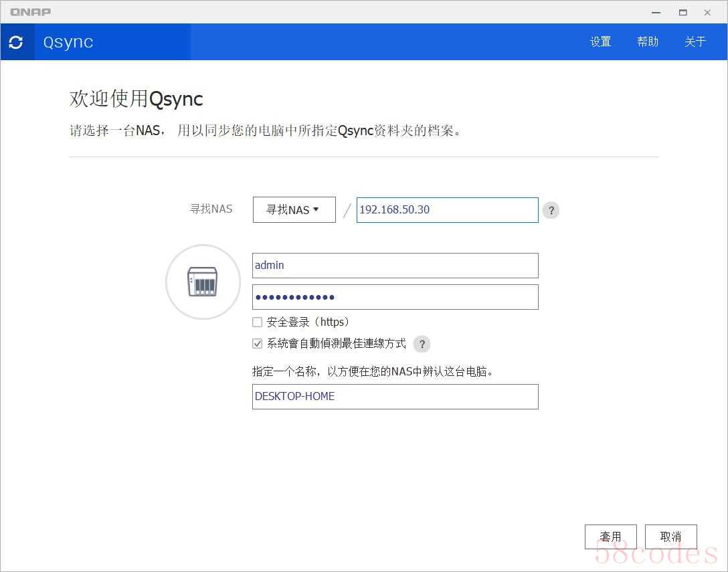Click the QNAP logo in title bar
This screenshot has width=728, height=572.
pyautogui.click(x=31, y=12)
